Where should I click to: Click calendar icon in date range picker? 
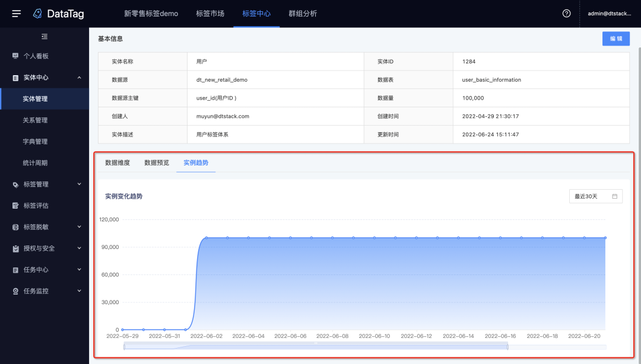point(614,196)
